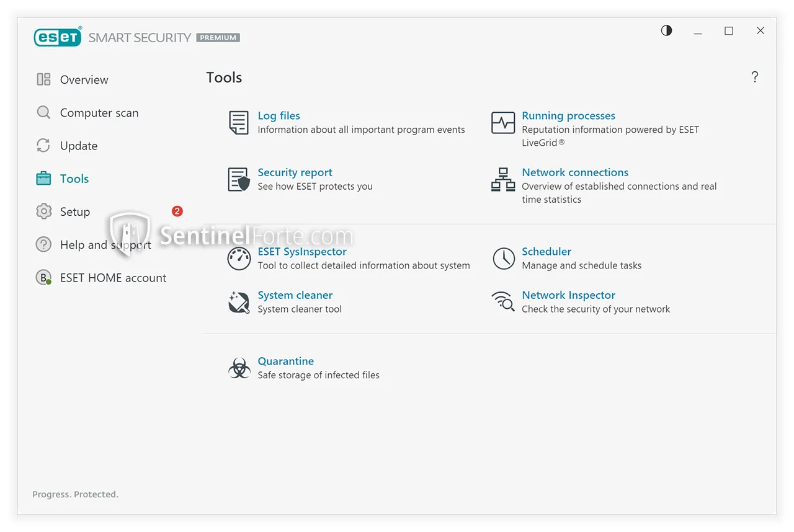
Task: Click the Running processes monitor icon
Action: pos(503,123)
